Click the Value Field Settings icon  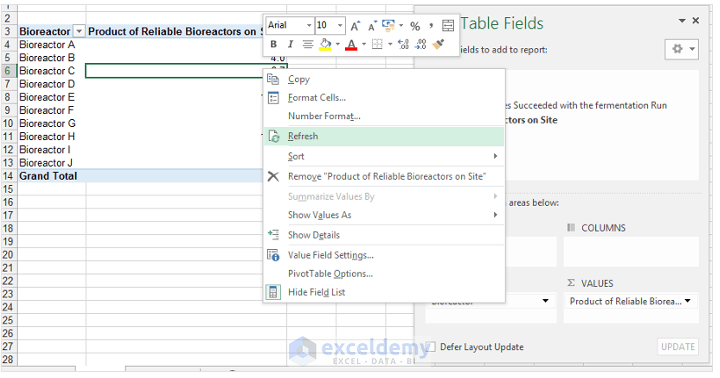[x=273, y=255]
